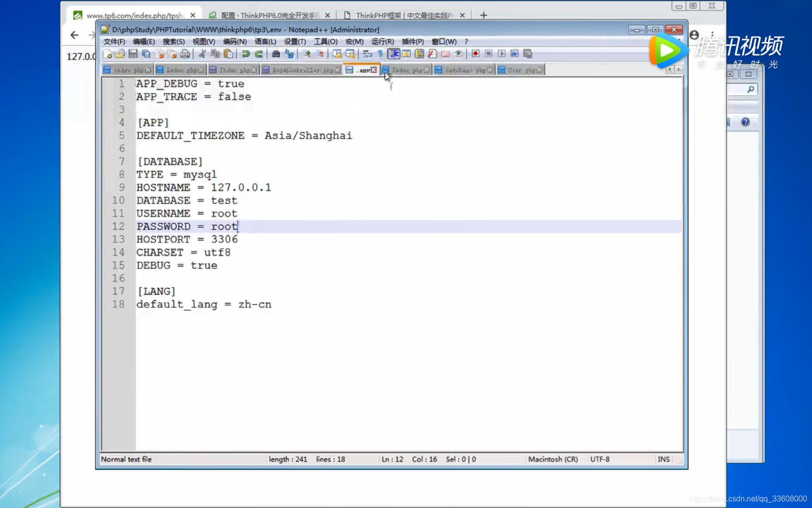Image resolution: width=812 pixels, height=508 pixels.
Task: Click the blue help icon in background window
Action: coord(745,122)
